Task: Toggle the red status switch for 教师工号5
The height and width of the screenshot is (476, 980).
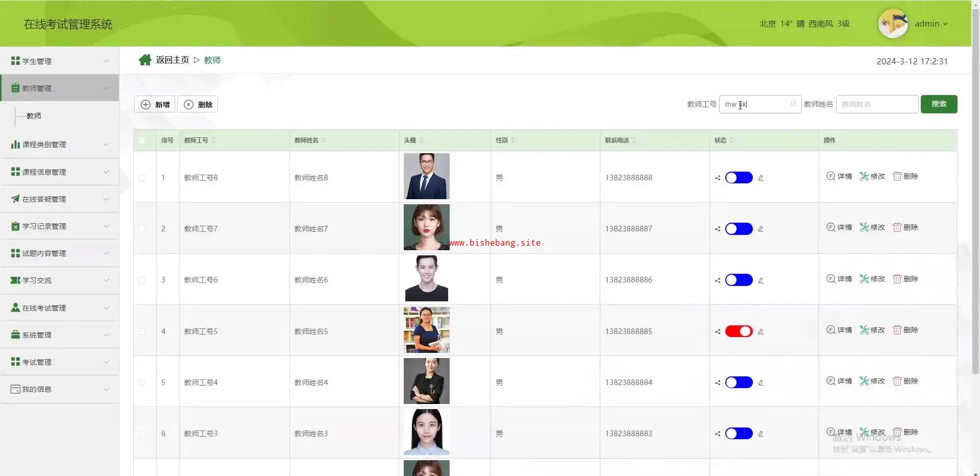Action: [x=739, y=331]
